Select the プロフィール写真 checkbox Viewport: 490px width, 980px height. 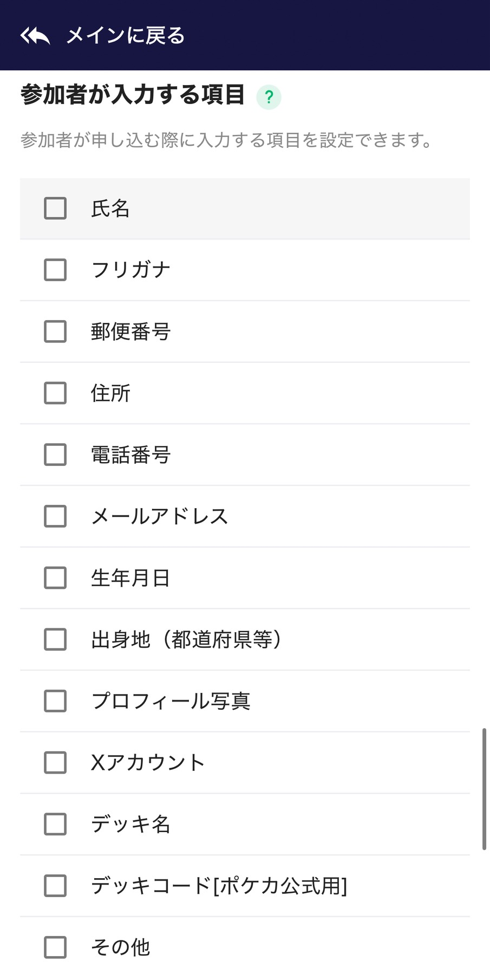[55, 701]
